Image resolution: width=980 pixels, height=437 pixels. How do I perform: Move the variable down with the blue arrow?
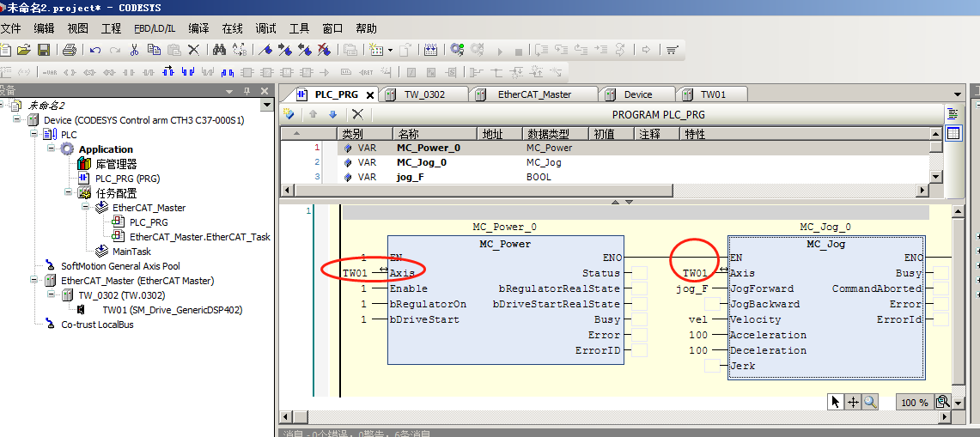pos(332,114)
